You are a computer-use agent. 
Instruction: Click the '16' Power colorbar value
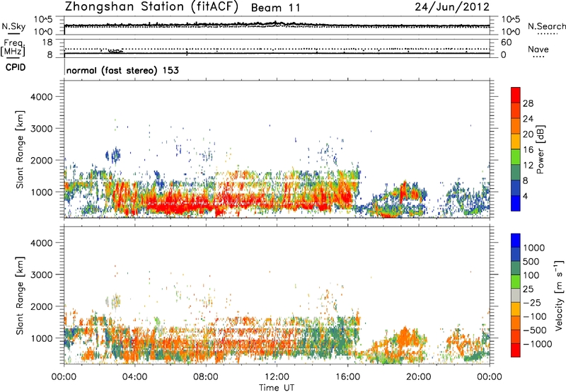point(528,150)
